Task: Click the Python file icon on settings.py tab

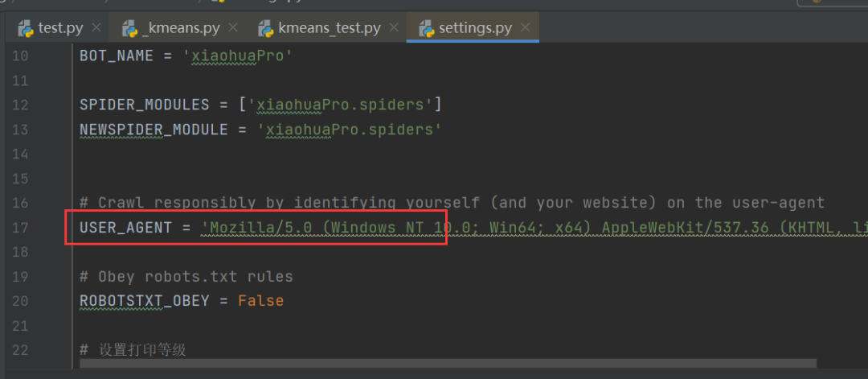Action: coord(426,27)
